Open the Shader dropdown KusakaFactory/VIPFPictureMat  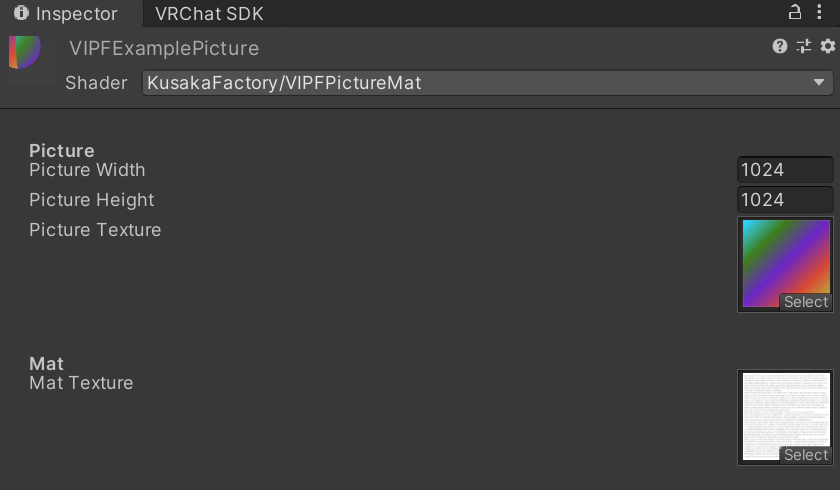[x=488, y=83]
